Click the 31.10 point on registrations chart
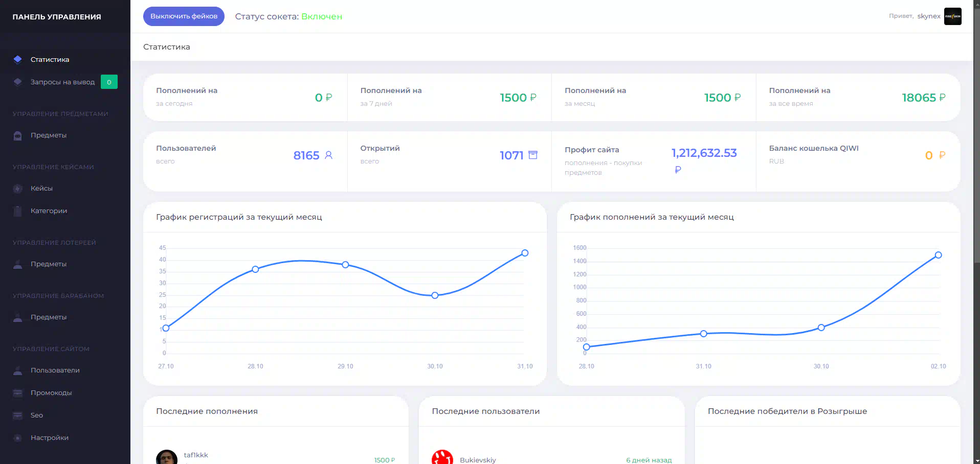This screenshot has height=464, width=980. (x=525, y=253)
